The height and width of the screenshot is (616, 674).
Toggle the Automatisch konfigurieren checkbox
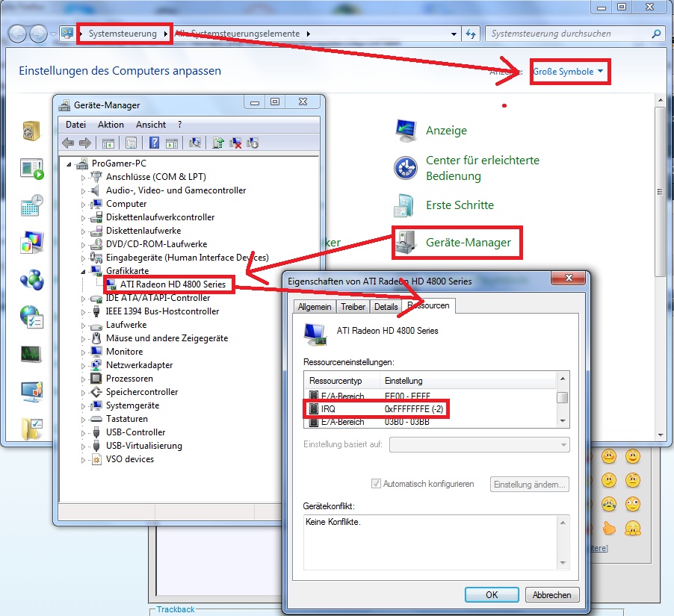tap(377, 484)
